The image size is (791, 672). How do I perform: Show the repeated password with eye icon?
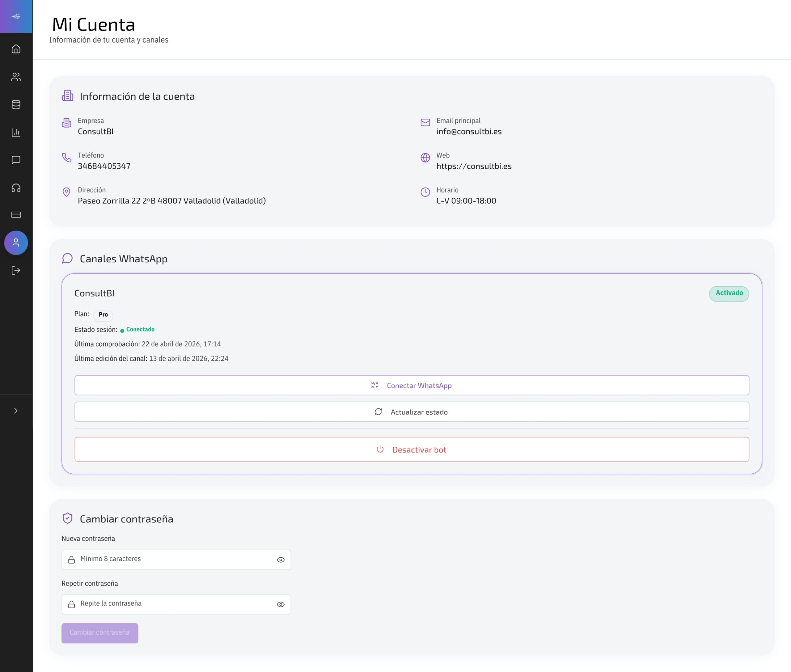point(281,604)
